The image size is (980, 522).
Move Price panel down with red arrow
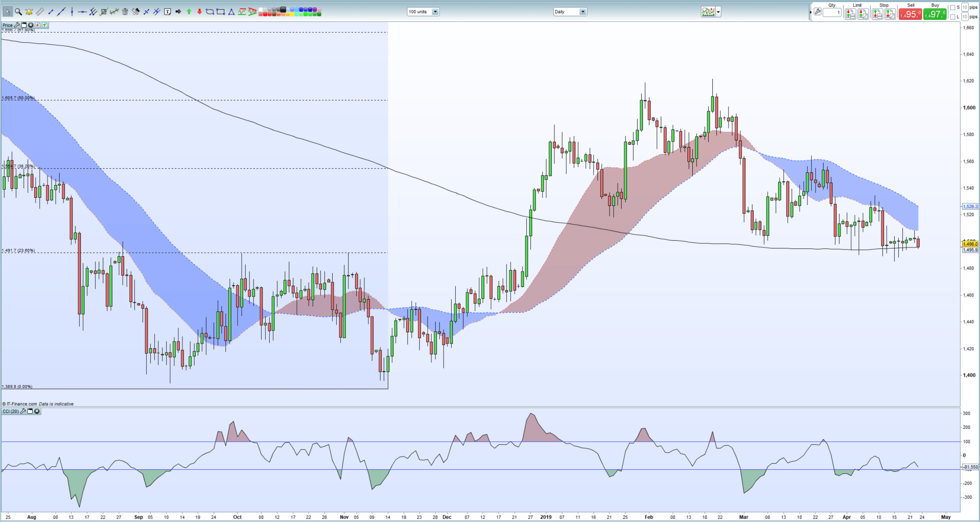pos(37,25)
